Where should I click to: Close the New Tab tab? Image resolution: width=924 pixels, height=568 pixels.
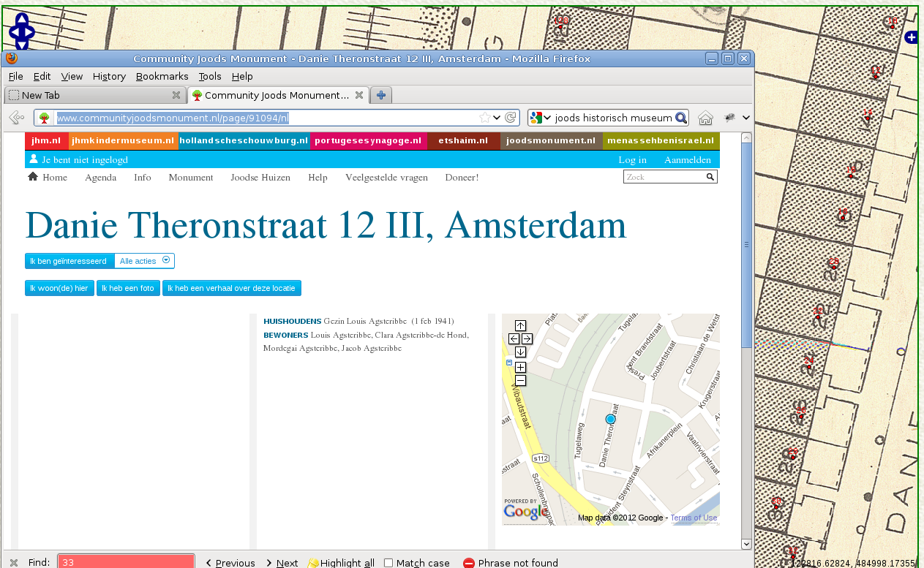176,95
